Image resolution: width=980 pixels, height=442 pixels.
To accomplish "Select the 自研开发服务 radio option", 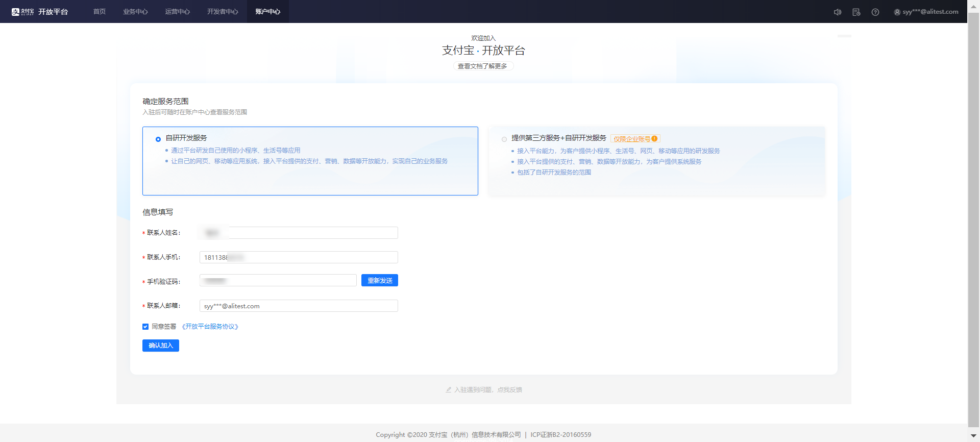I will tap(158, 139).
